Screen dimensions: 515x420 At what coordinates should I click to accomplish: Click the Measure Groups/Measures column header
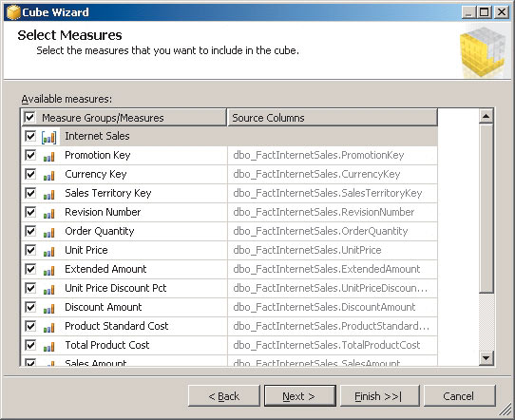[124, 118]
